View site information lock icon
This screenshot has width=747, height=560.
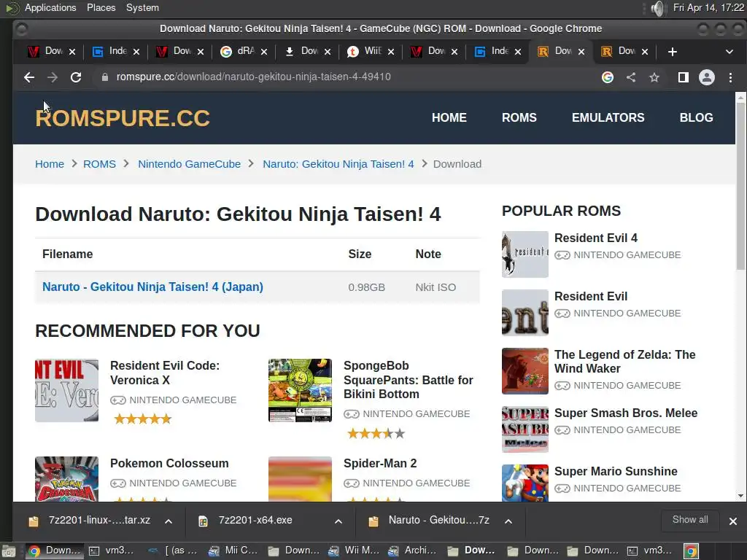pos(105,77)
